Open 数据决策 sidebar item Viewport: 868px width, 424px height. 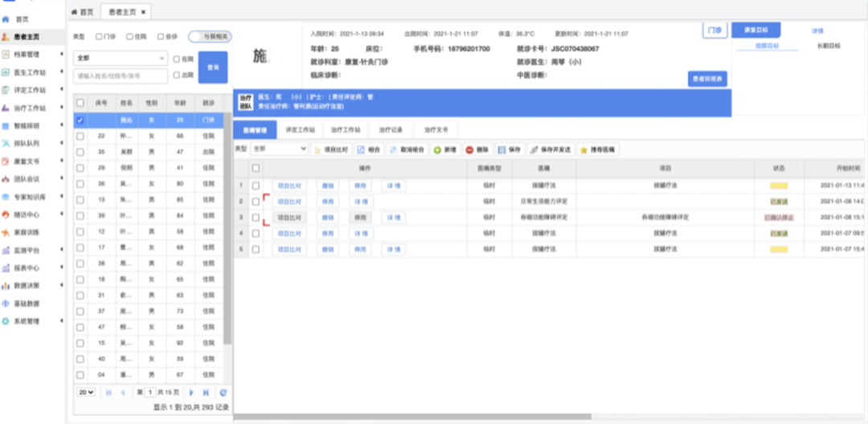tap(27, 286)
